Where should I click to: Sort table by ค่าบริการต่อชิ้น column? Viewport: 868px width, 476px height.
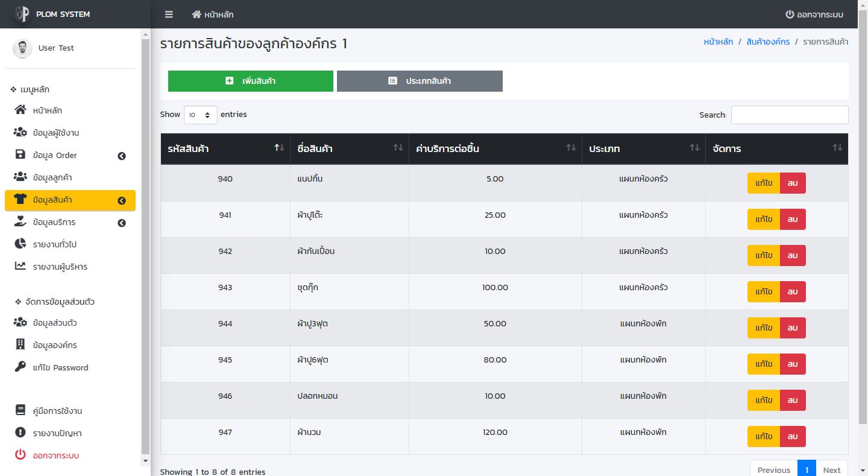494,148
